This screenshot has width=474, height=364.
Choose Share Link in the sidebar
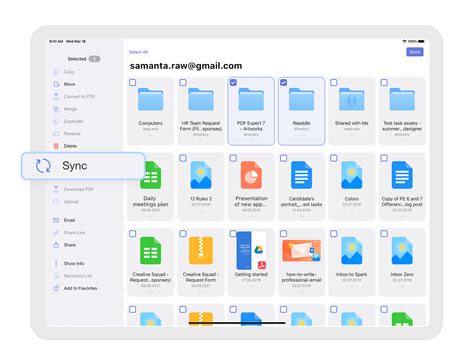74,232
